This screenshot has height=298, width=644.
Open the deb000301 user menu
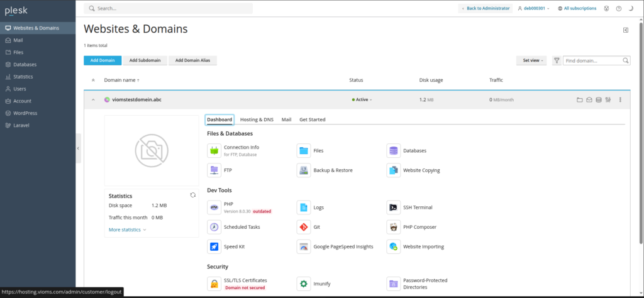(x=533, y=8)
